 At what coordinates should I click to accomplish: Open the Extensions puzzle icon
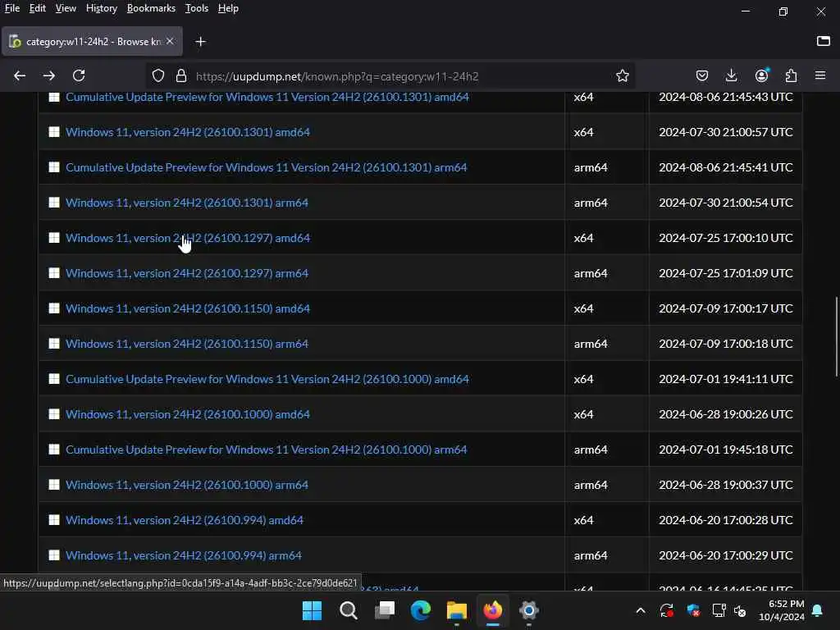791,76
